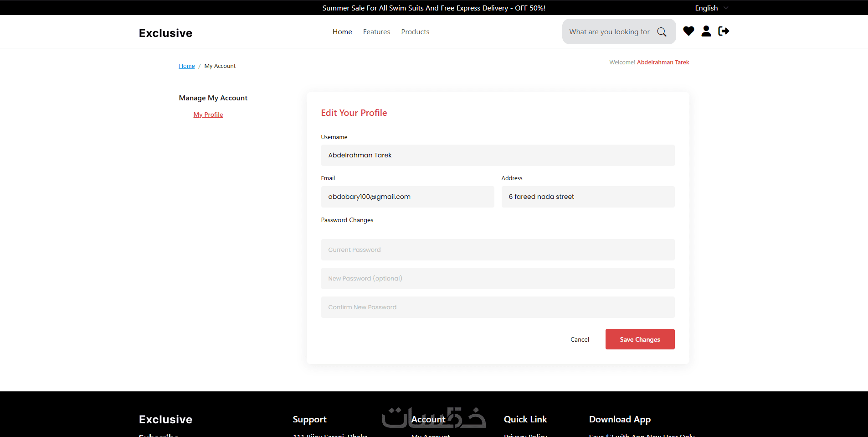Focus the Current Password field
Screen dimensions: 868x437
click(498, 250)
